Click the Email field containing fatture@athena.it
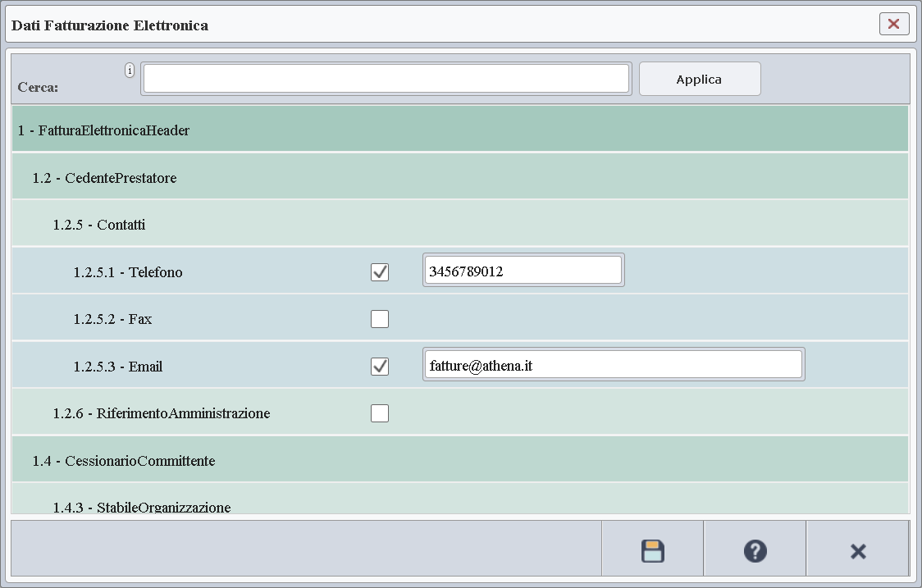 (x=613, y=364)
